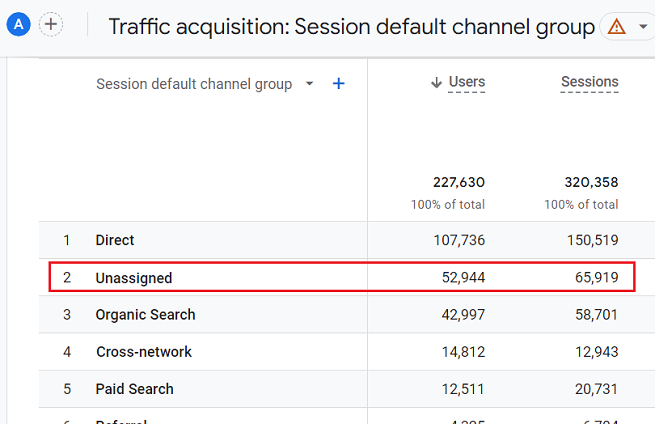Click Organic Search users value 42,997
The width and height of the screenshot is (655, 424).
coord(463,315)
